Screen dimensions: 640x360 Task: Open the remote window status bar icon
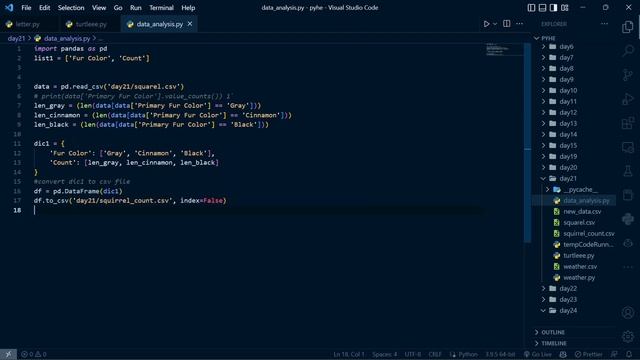(x=8, y=354)
